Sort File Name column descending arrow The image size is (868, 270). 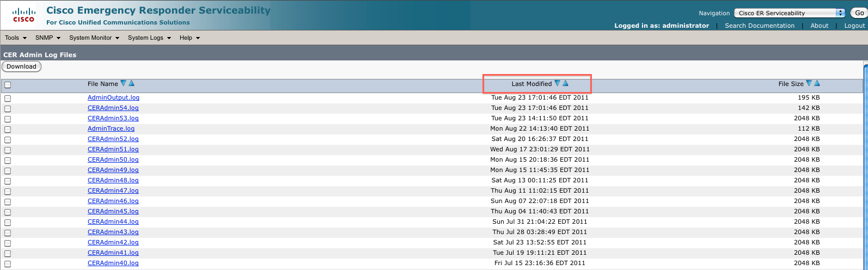point(124,83)
